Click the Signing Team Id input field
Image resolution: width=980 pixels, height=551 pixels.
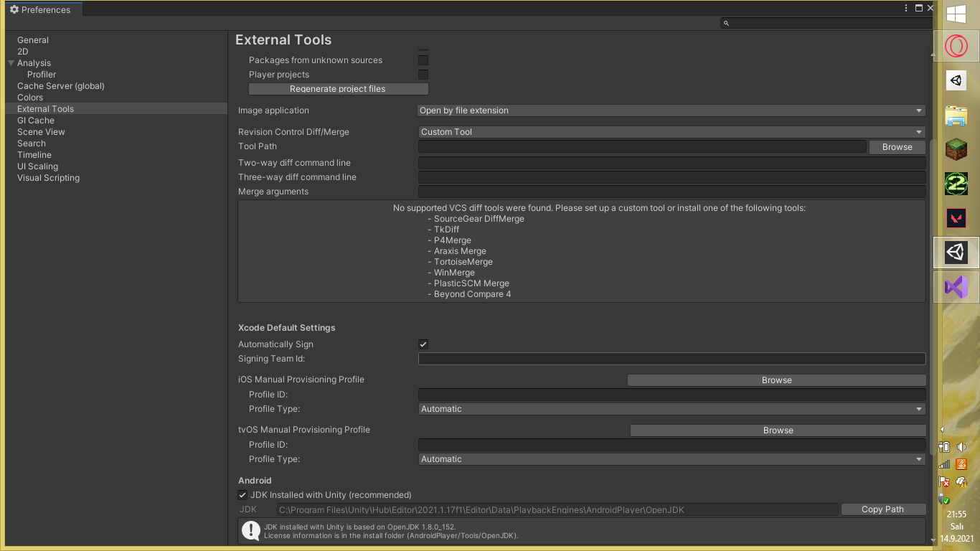coord(672,359)
